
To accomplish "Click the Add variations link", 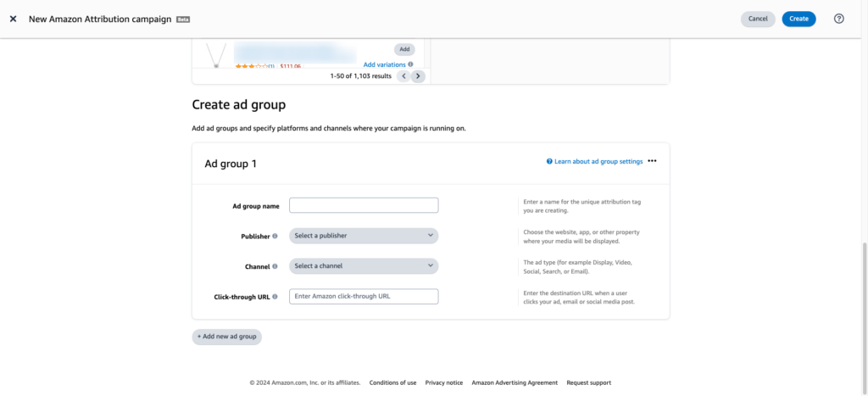I will [x=384, y=64].
